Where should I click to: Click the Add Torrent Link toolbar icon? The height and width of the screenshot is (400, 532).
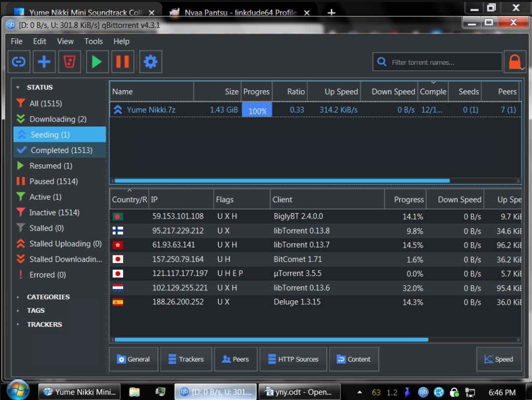(x=19, y=62)
